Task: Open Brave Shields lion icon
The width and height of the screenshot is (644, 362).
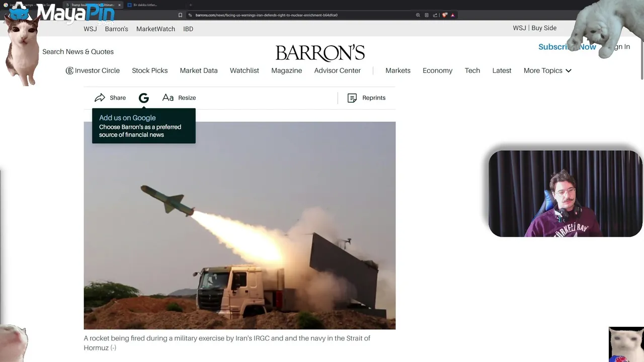Action: pos(444,15)
